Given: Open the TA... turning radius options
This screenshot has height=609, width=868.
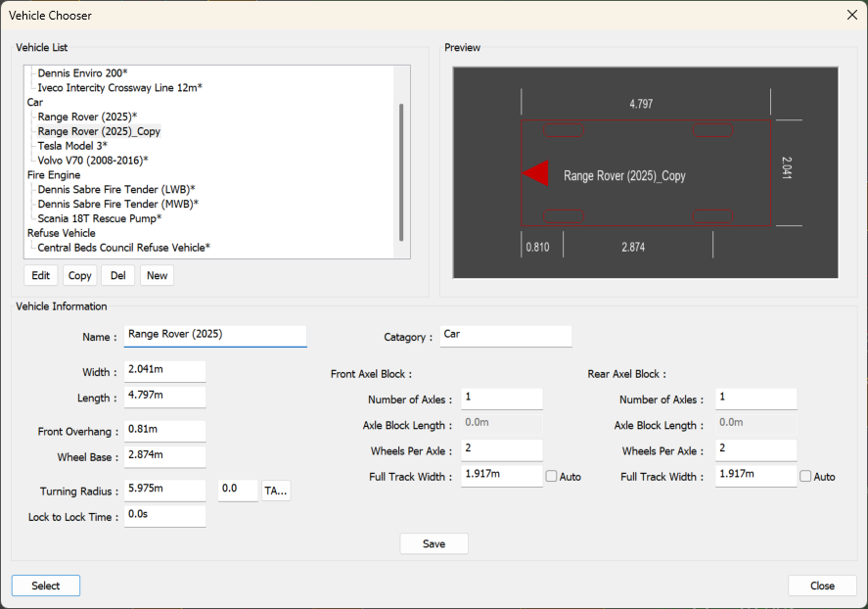Looking at the screenshot, I should pos(275,490).
